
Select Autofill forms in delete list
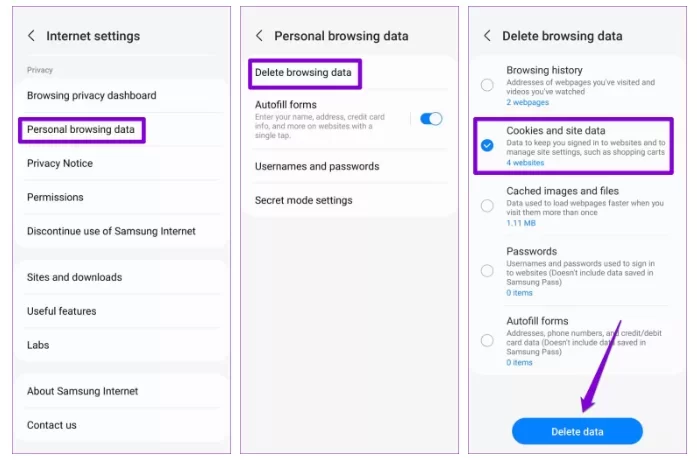point(487,340)
